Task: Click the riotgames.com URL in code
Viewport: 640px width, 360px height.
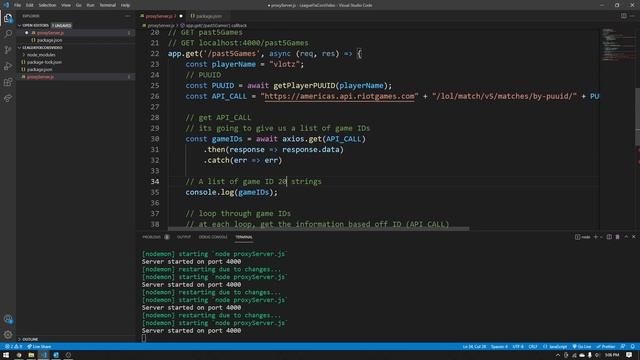Action: click(x=339, y=96)
